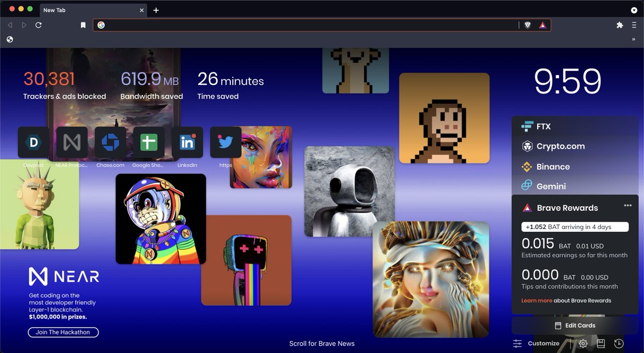Show hidden bookmarks with double chevron
The image size is (644, 353).
(633, 39)
